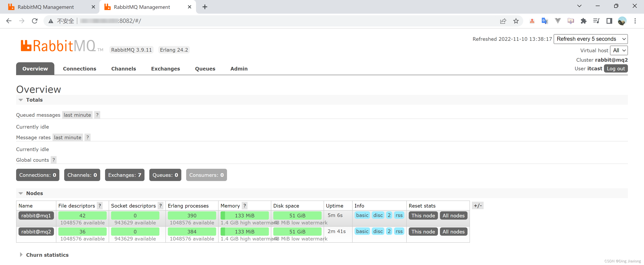Image resolution: width=644 pixels, height=265 pixels.
Task: Reset stats on all nodes in rabbit@mq1 row
Action: pyautogui.click(x=453, y=216)
